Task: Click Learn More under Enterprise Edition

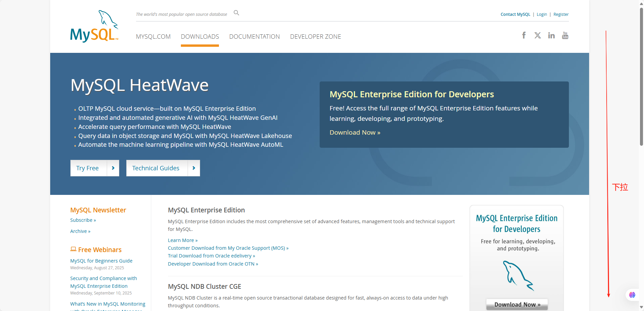Action: pos(183,240)
